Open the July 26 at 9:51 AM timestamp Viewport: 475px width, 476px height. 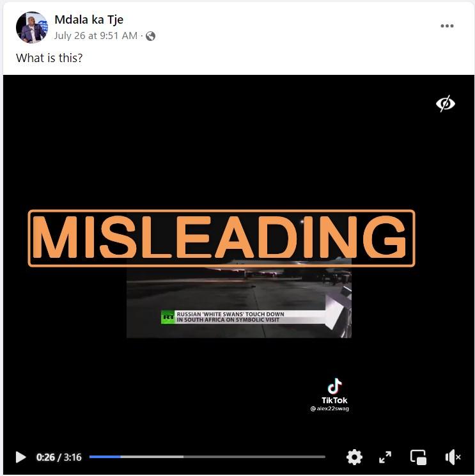96,36
